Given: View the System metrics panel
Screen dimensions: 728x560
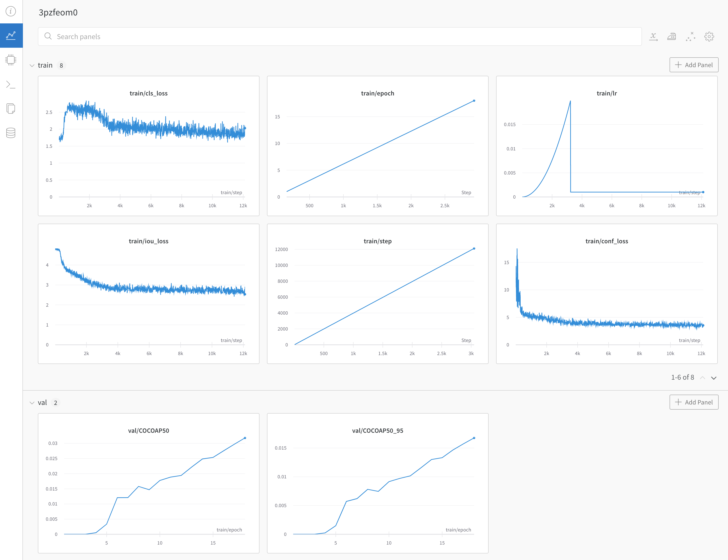Looking at the screenshot, I should 11,60.
